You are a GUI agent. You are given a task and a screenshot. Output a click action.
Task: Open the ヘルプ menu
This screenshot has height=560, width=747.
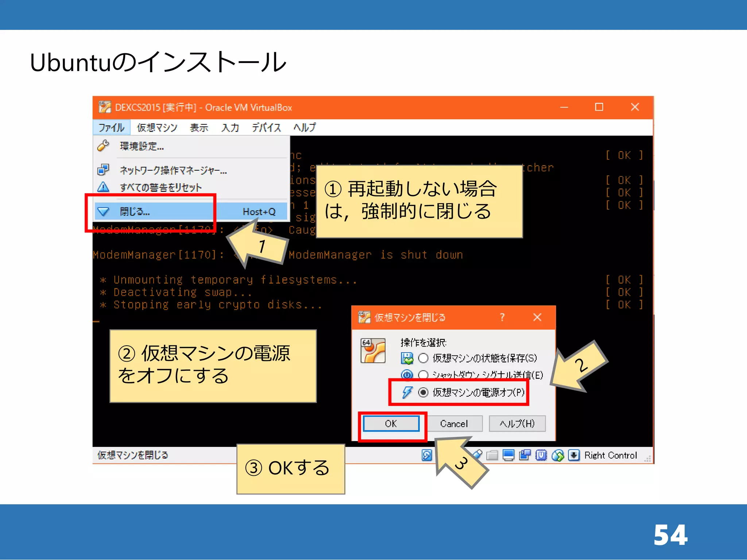305,127
